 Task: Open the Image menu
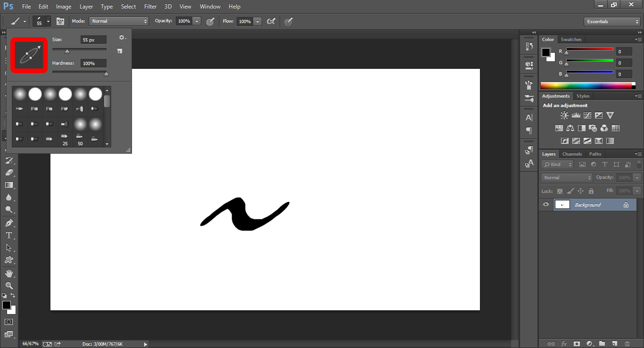64,7
